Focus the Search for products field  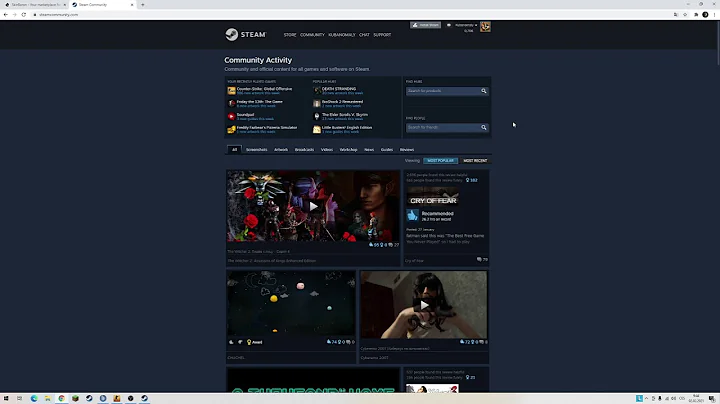pyautogui.click(x=443, y=91)
